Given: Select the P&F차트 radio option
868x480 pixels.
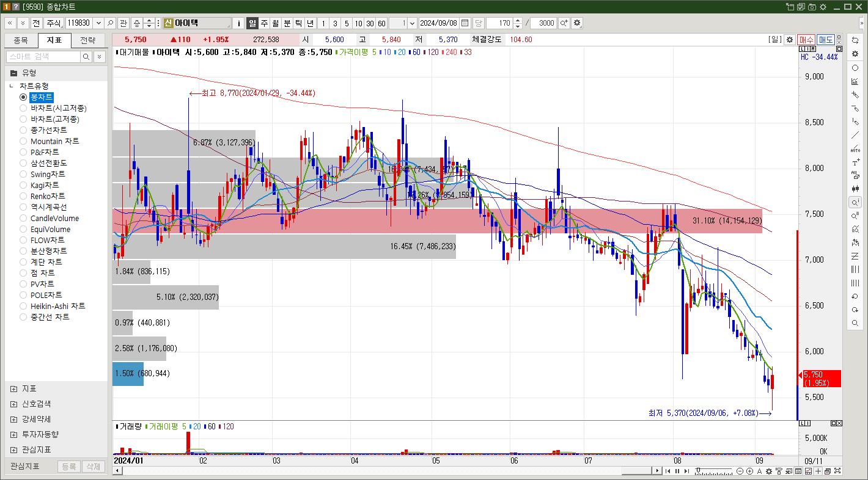Looking at the screenshot, I should pyautogui.click(x=23, y=152).
